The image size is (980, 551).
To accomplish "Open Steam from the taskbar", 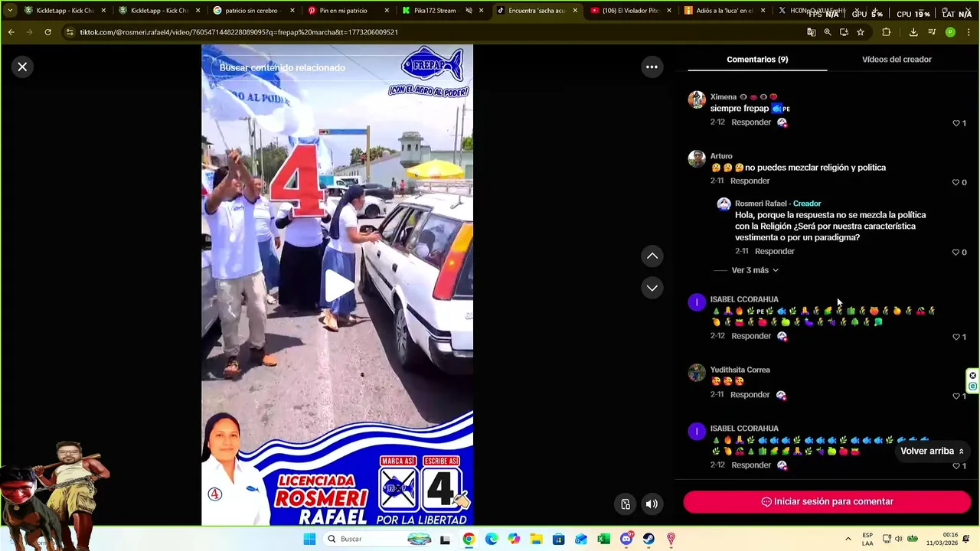I will pyautogui.click(x=648, y=539).
